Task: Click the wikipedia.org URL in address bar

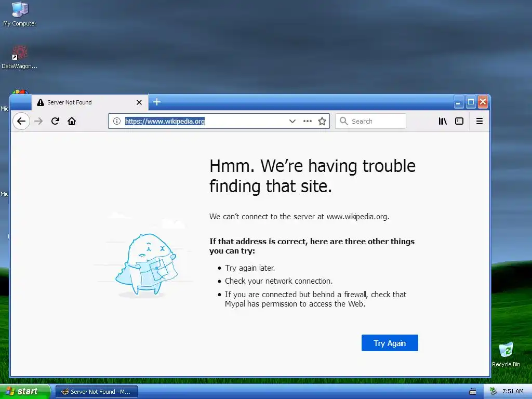Action: [x=165, y=121]
